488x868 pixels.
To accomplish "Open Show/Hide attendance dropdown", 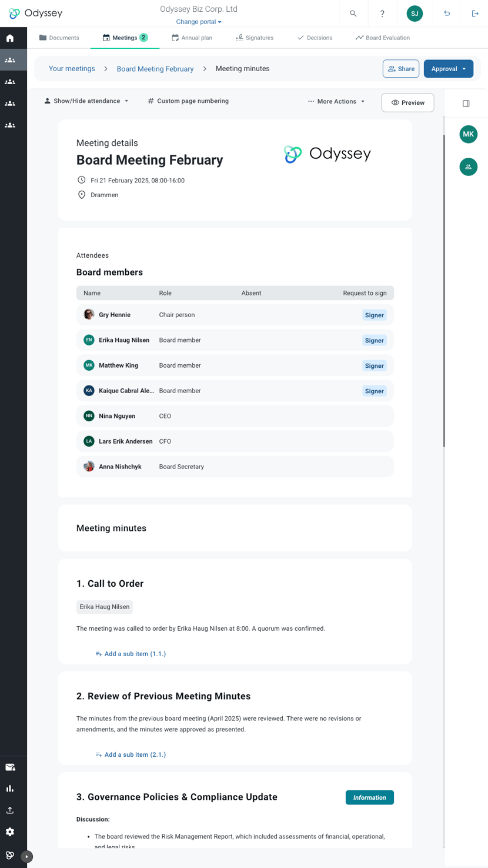I will point(86,101).
